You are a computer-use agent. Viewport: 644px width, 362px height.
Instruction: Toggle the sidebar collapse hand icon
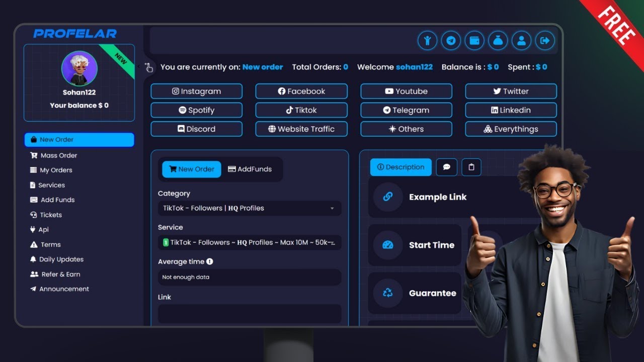(148, 67)
